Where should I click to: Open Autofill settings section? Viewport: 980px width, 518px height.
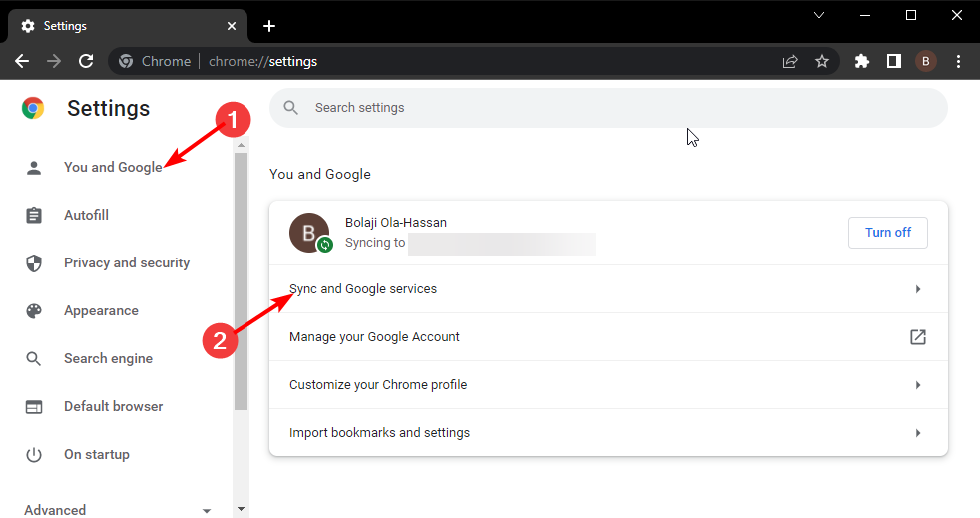tap(86, 215)
